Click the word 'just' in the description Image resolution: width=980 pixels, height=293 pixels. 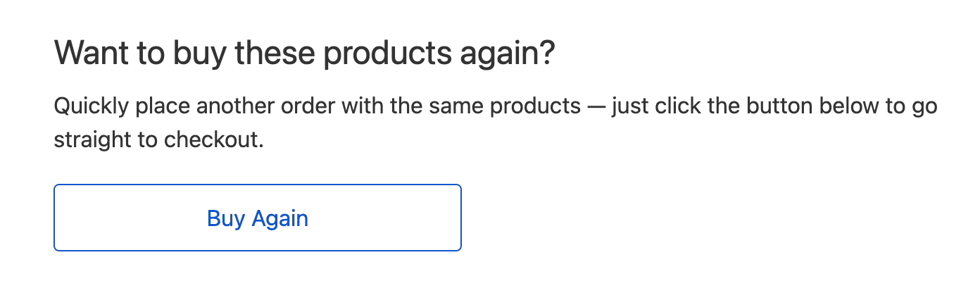point(630,108)
